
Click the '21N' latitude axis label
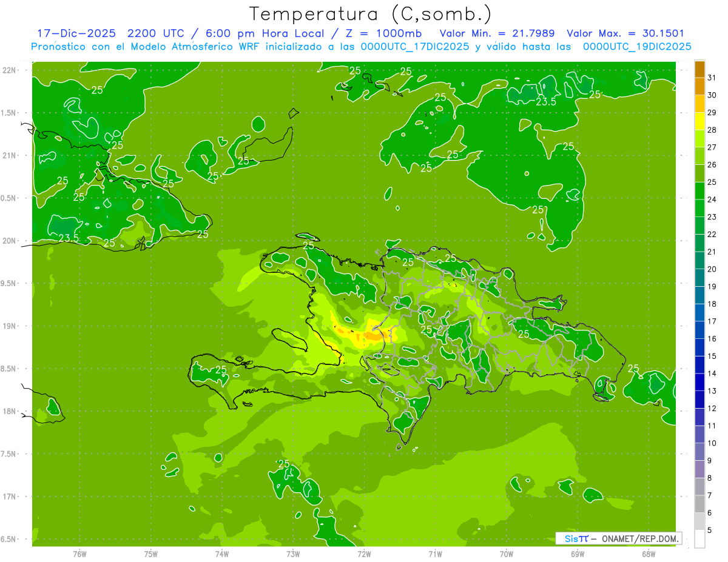tap(10, 155)
